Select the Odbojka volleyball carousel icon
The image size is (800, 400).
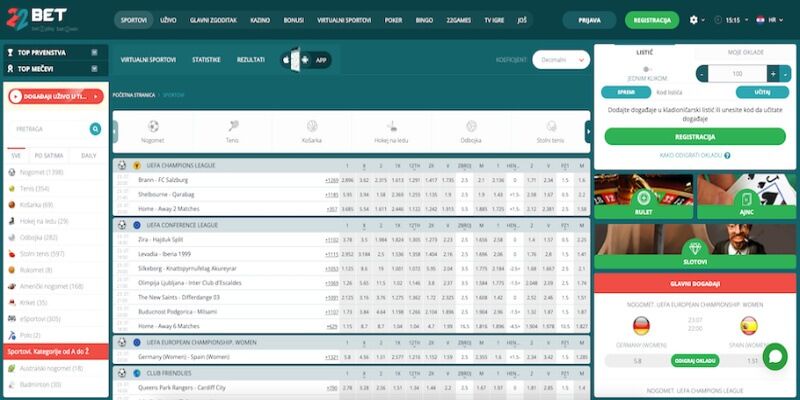pos(471,126)
